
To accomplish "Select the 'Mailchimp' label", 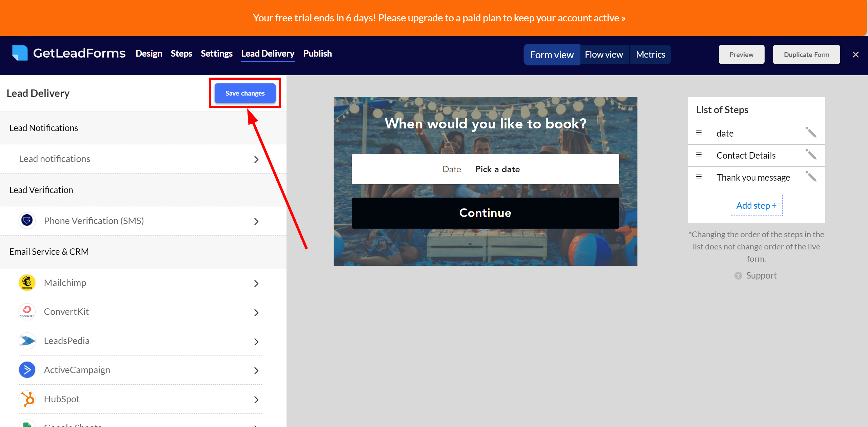I will click(x=65, y=283).
